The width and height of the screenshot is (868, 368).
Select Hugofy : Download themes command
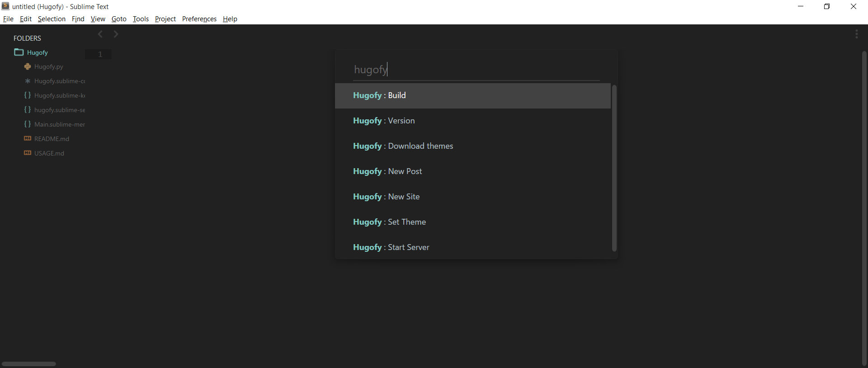pos(472,146)
